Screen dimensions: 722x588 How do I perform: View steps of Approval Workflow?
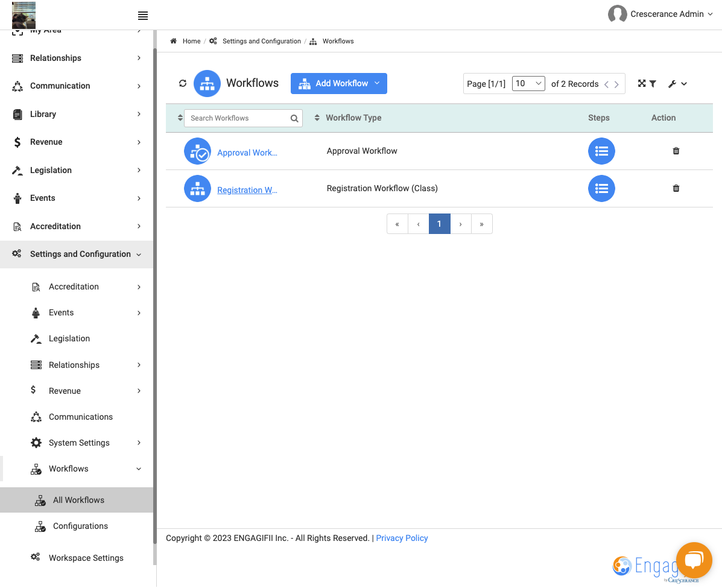[601, 151]
